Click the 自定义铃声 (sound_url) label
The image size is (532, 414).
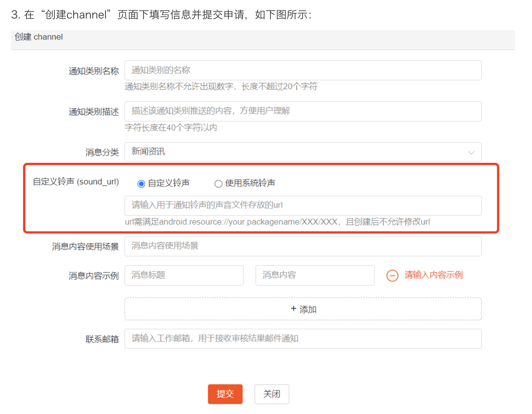tap(76, 182)
